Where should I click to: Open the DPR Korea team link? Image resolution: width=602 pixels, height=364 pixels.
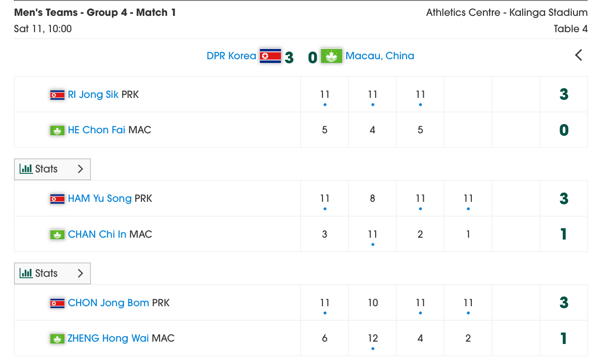pos(231,56)
